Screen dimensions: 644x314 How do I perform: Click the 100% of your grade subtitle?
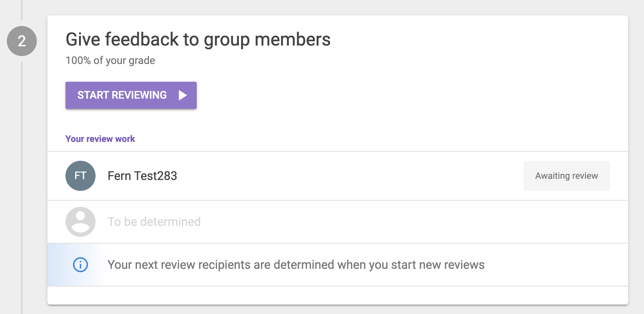tap(110, 61)
